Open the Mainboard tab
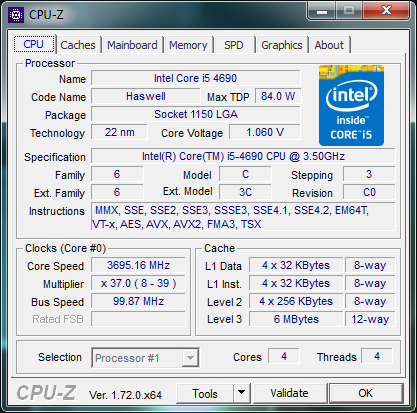 pyautogui.click(x=132, y=45)
